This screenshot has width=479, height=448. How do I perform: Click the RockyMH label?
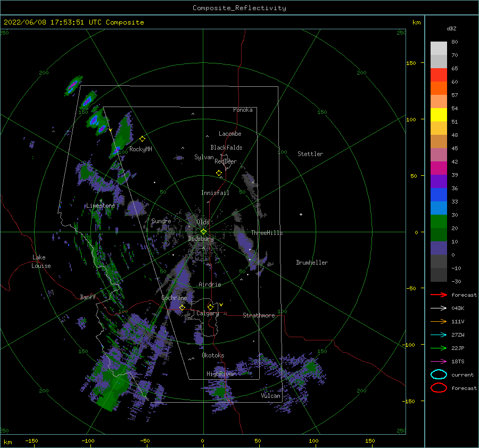pos(141,149)
